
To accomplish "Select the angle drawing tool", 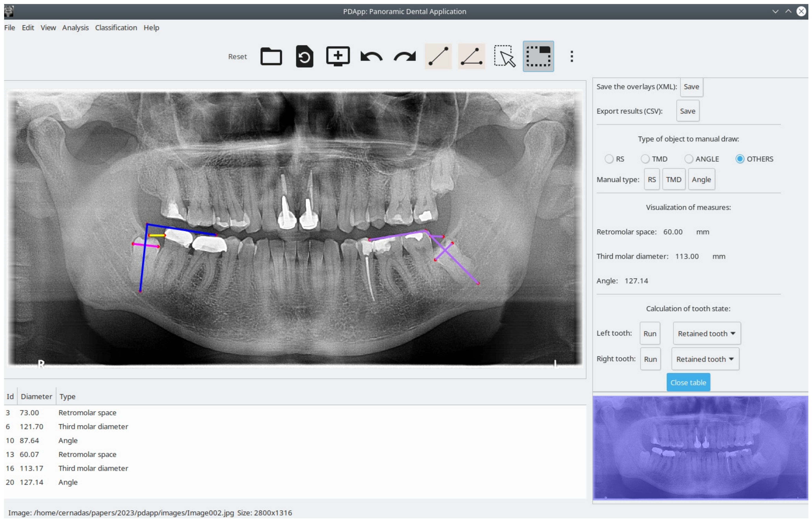I will coord(471,56).
